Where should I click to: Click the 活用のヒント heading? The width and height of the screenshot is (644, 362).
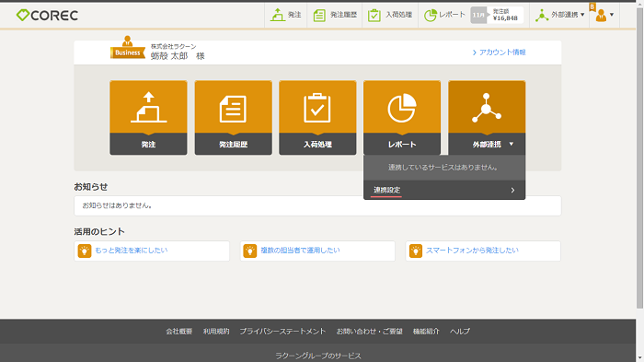[x=99, y=231]
